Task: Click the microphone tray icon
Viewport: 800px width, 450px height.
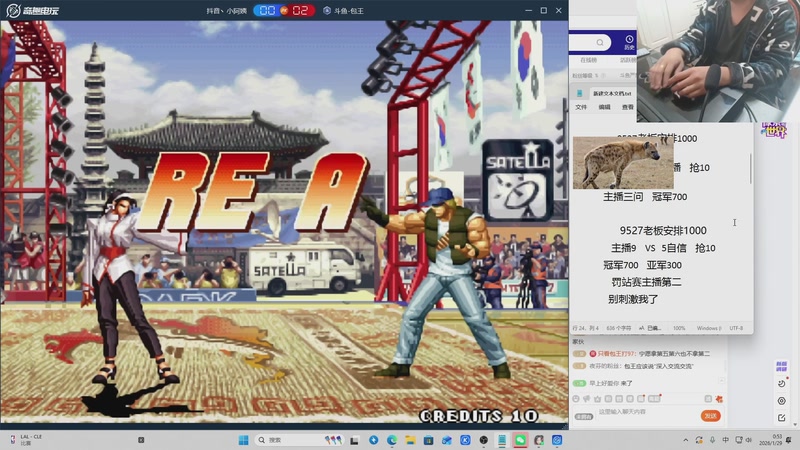Action: [712, 440]
